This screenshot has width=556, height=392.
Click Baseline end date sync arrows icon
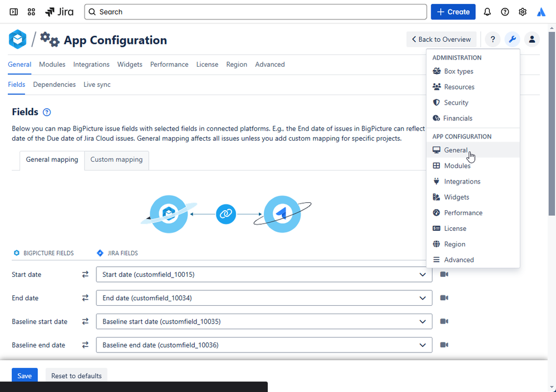pyautogui.click(x=85, y=345)
